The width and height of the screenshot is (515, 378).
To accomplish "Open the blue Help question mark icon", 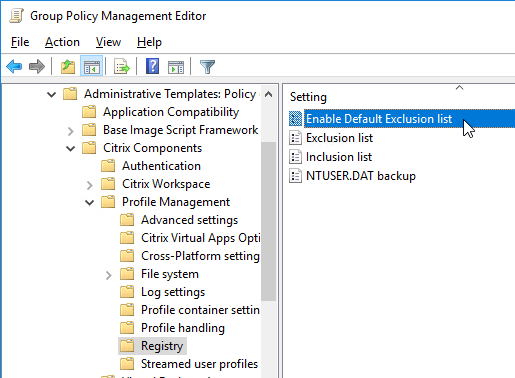I will [152, 66].
